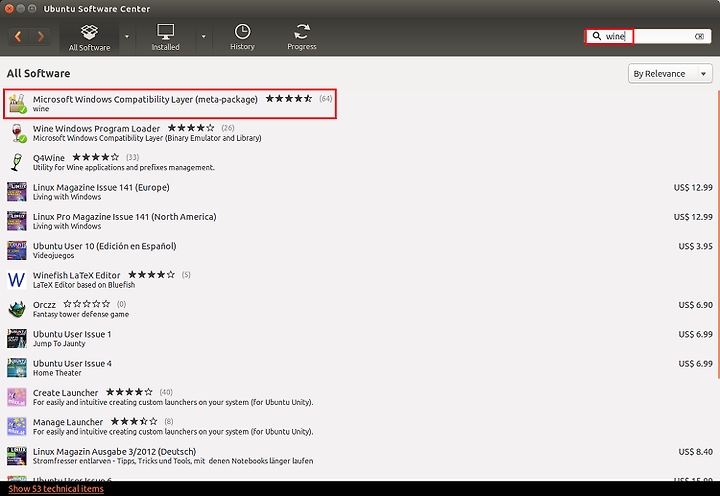The width and height of the screenshot is (720, 496).
Task: Select Linux Magazin Ausgabe 3/2012 (Deutsch) title
Action: [x=114, y=452]
